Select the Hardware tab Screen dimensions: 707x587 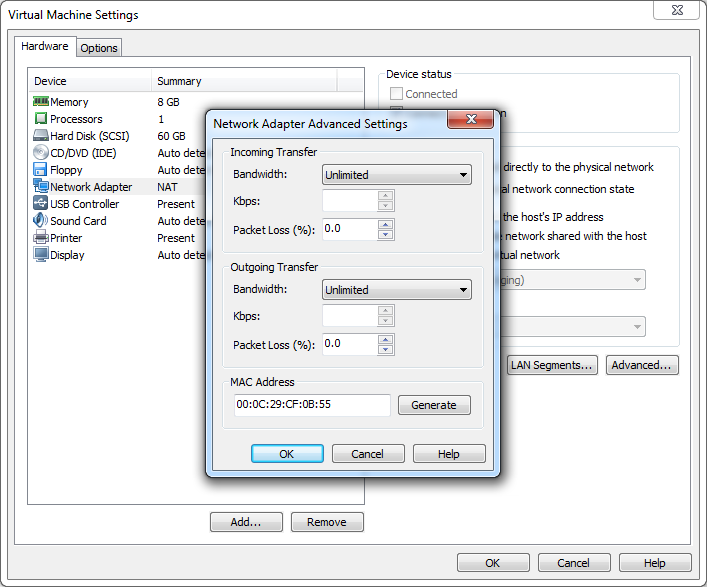click(45, 46)
